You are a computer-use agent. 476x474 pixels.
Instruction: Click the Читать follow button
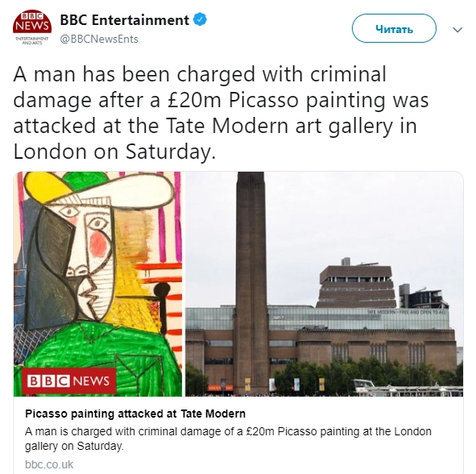(x=394, y=28)
